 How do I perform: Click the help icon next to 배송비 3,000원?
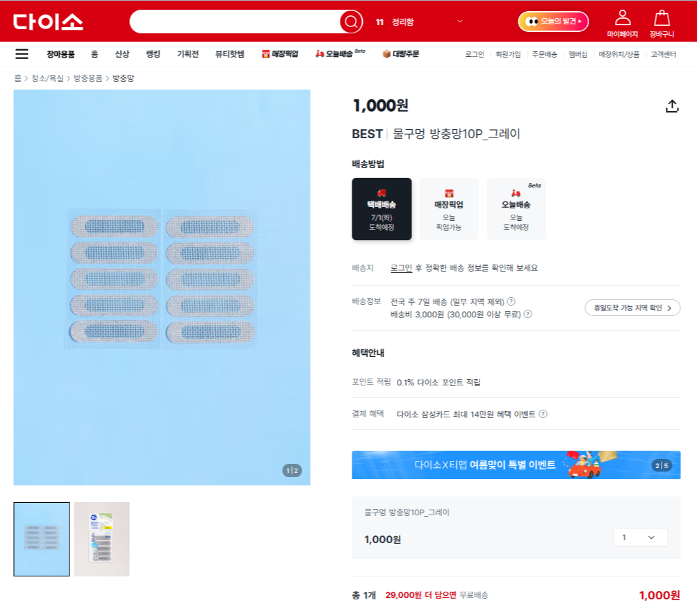tap(527, 314)
